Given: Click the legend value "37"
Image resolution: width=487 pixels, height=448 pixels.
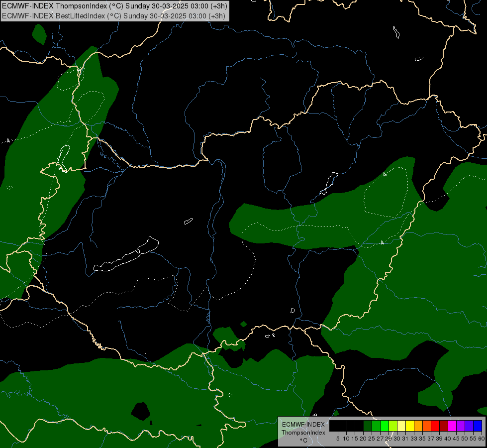Looking at the screenshot, I should [431, 439].
